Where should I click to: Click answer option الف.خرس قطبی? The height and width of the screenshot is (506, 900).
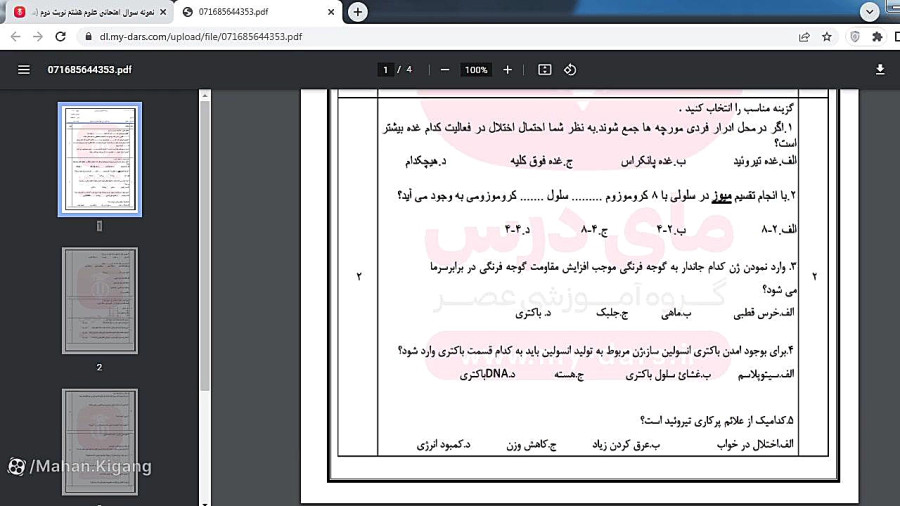click(764, 313)
